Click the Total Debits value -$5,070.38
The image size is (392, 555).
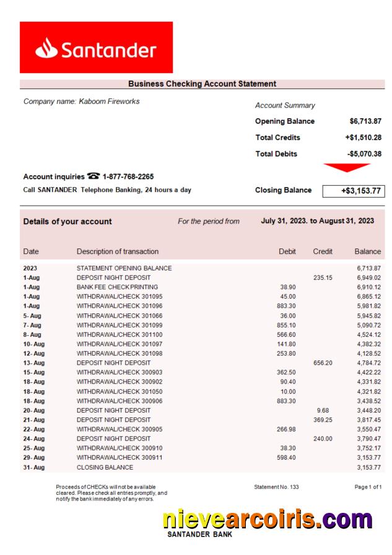tap(364, 154)
